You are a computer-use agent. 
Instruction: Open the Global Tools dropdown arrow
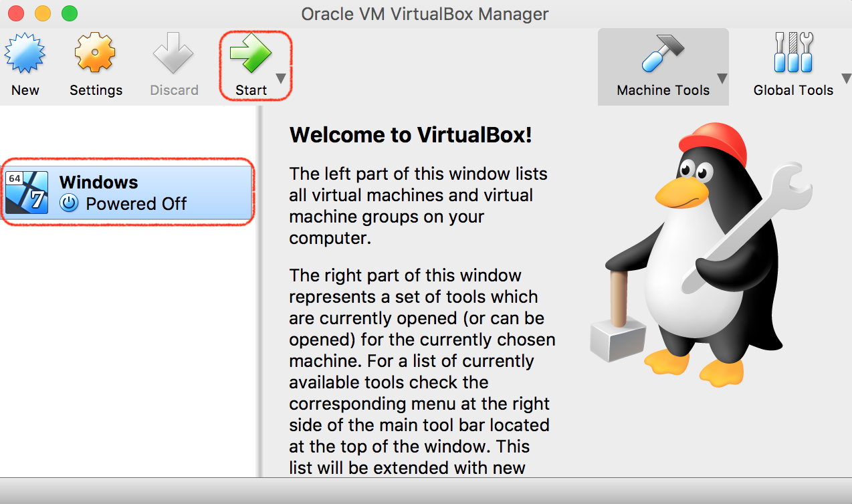[x=845, y=79]
